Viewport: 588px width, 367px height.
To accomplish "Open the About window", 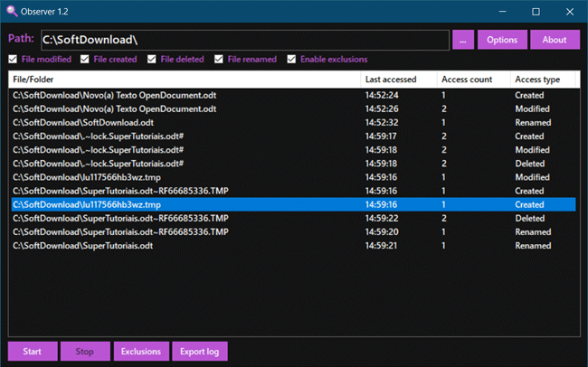I will (555, 40).
